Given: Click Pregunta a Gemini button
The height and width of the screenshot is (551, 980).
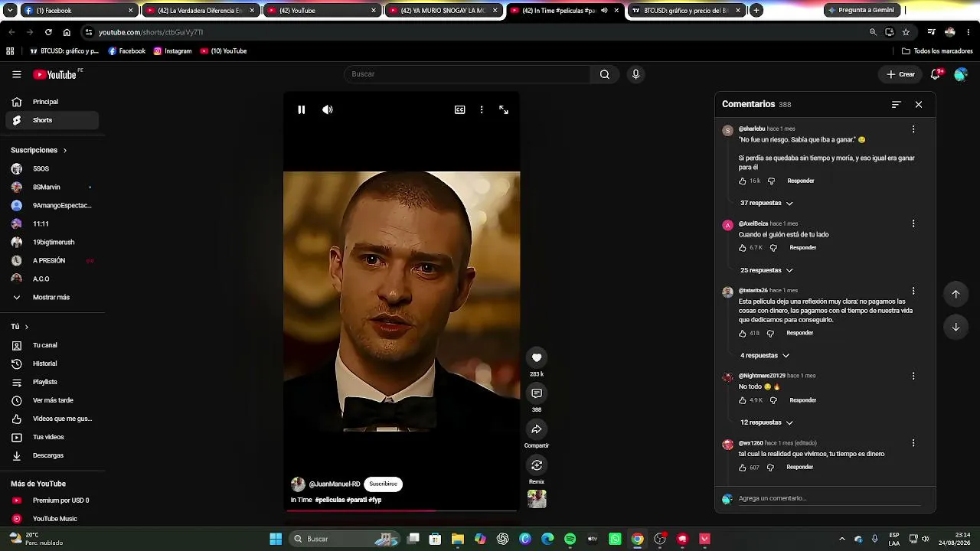Looking at the screenshot, I should pyautogui.click(x=861, y=11).
